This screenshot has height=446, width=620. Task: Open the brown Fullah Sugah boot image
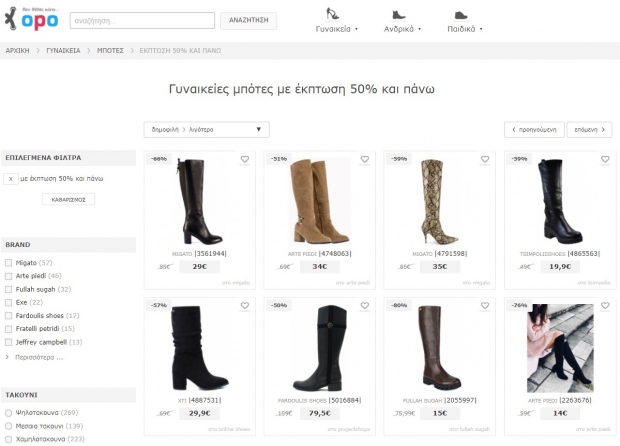[438, 348]
